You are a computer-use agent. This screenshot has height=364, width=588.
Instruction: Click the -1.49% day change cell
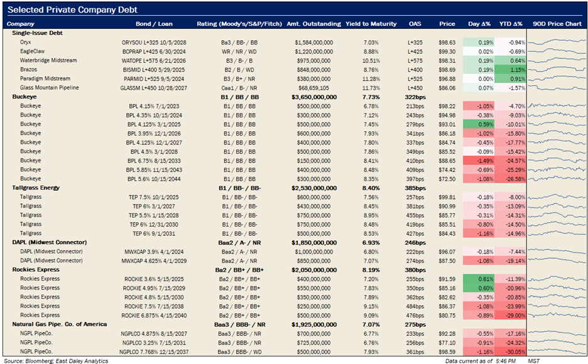coord(479,161)
